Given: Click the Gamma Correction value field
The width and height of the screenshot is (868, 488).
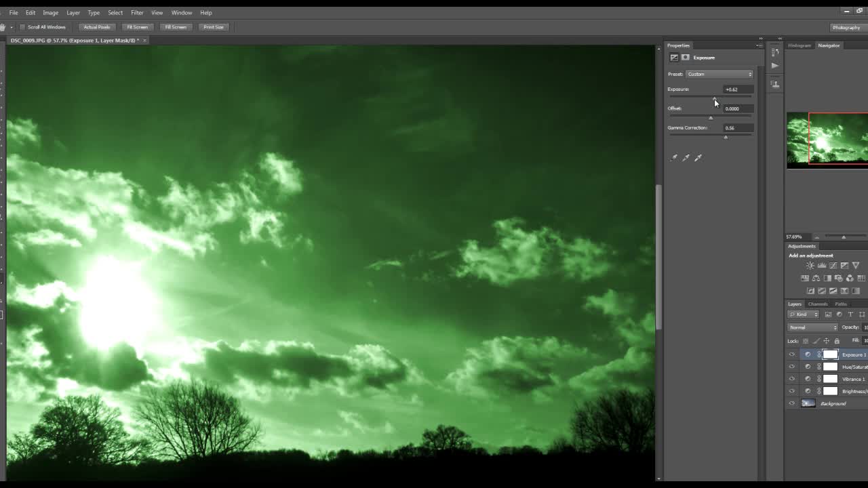Looking at the screenshot, I should 738,127.
